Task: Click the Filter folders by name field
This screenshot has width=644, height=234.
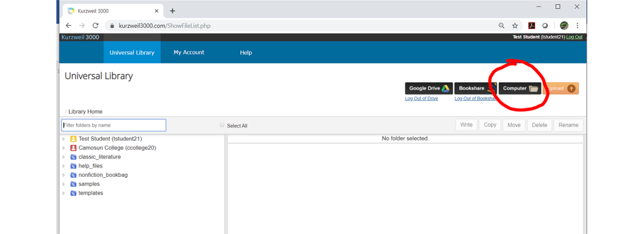Action: coord(114,125)
